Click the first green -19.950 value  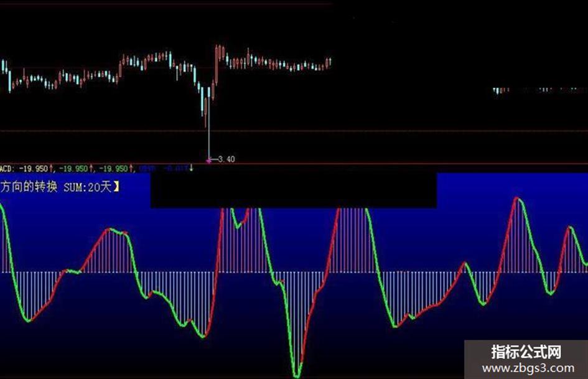click(x=73, y=169)
